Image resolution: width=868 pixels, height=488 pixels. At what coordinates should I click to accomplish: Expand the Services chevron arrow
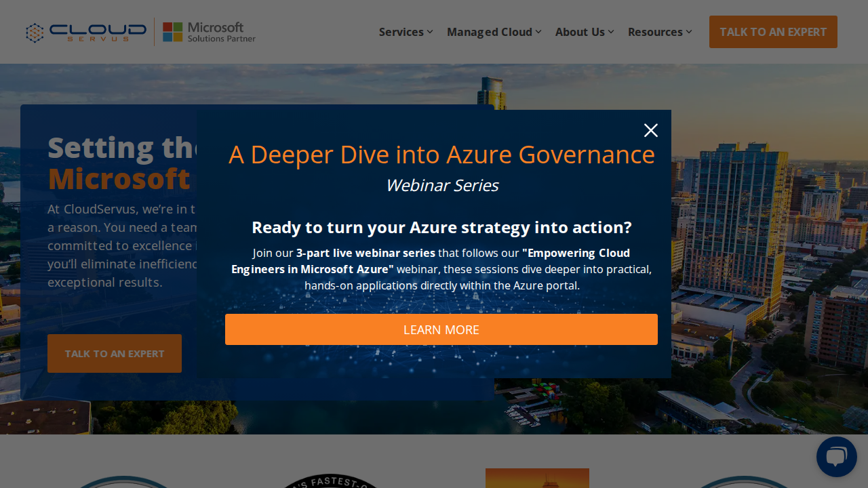pos(430,32)
